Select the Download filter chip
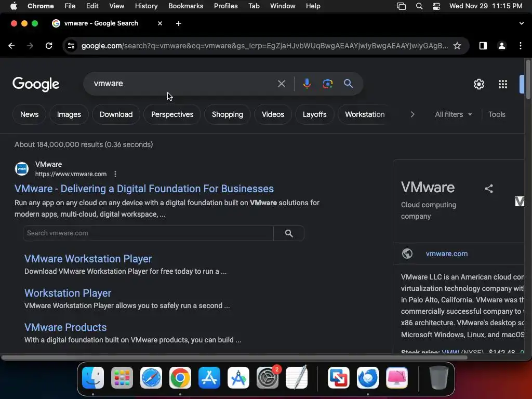532x399 pixels. (x=116, y=114)
